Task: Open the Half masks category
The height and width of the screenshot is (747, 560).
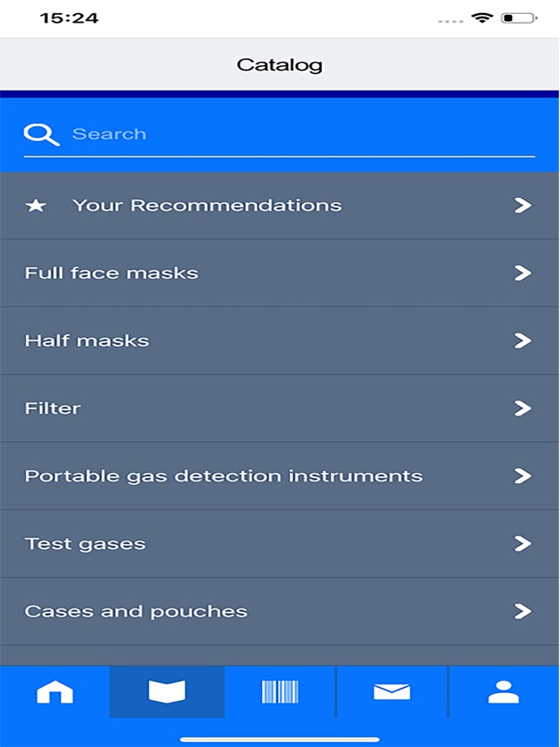Action: click(x=87, y=340)
